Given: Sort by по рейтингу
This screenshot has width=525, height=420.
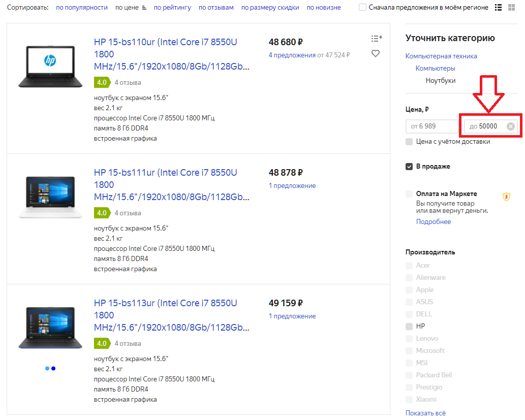Looking at the screenshot, I should tap(172, 7).
